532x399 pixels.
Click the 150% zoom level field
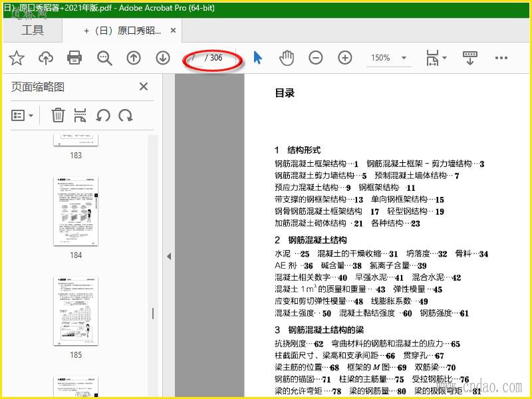(380, 58)
